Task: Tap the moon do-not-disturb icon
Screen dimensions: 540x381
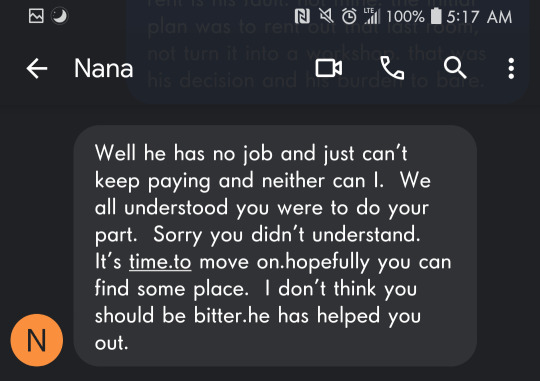Action: (x=60, y=16)
